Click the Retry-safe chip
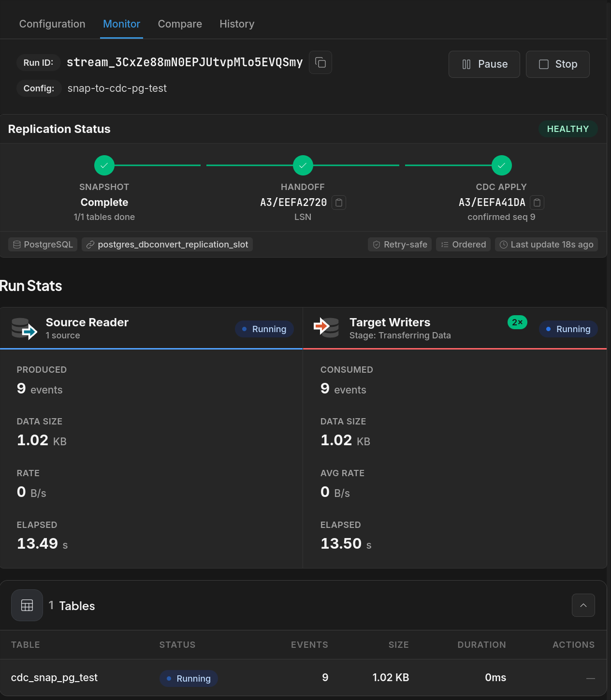The height and width of the screenshot is (700, 611). 400,245
